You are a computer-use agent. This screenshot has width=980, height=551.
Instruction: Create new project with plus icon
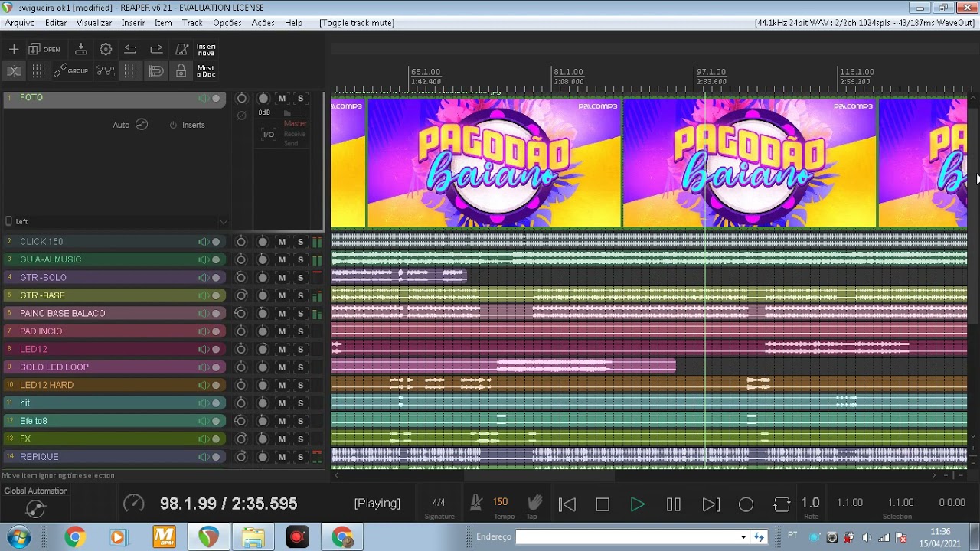tap(14, 49)
